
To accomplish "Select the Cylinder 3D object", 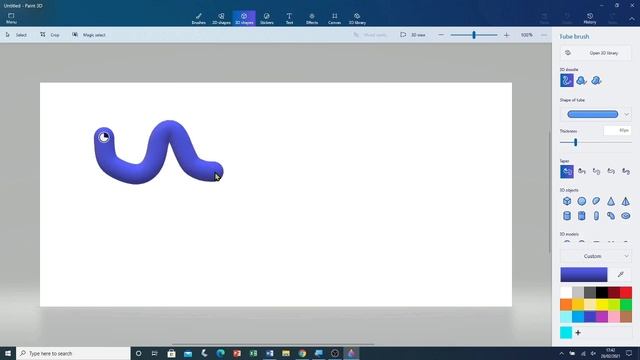I will [x=567, y=216].
